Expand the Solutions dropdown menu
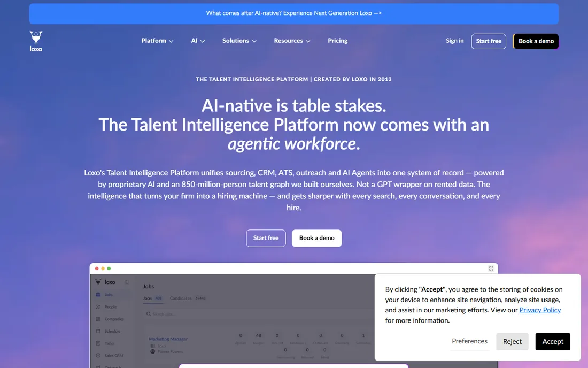 click(239, 41)
